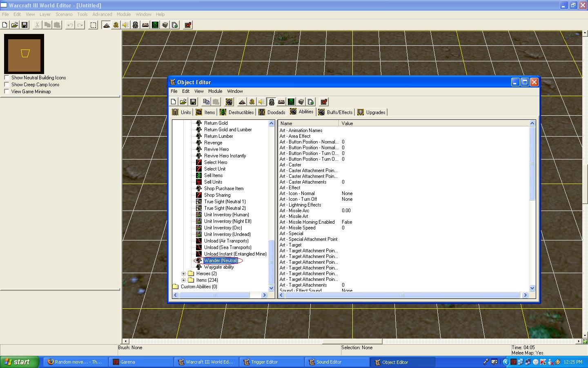Switch to the Units tab
This screenshot has height=368, width=588.
182,112
